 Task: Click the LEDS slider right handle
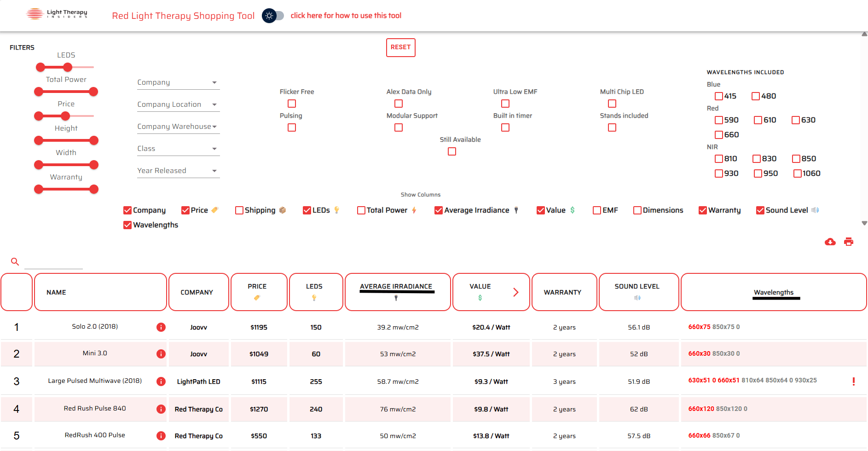coord(68,67)
